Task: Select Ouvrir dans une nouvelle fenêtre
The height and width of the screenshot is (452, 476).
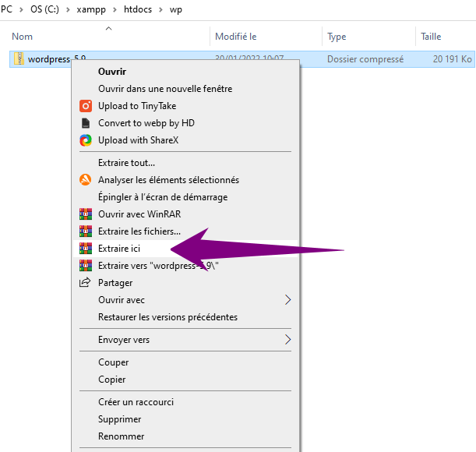Action: click(164, 89)
